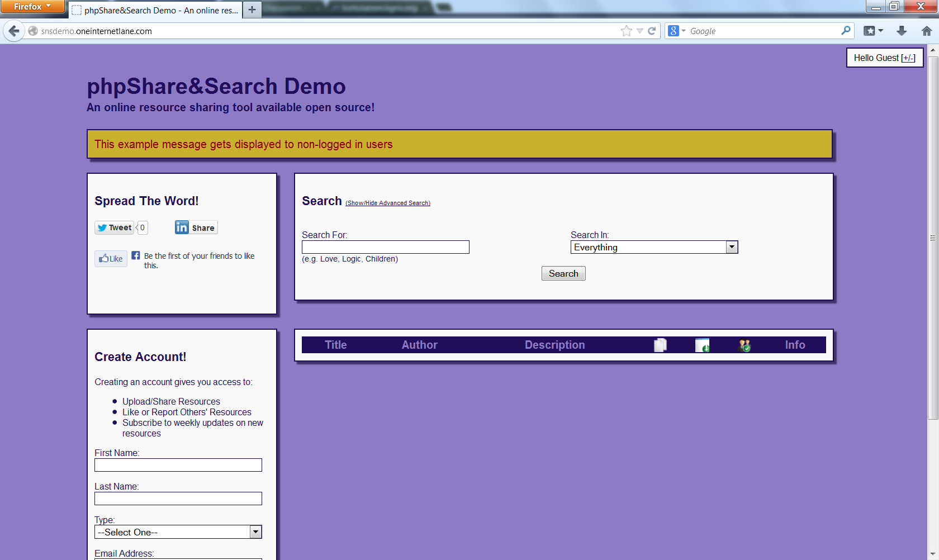This screenshot has height=560, width=939.
Task: Bookmark this page with the star icon
Action: 626,31
